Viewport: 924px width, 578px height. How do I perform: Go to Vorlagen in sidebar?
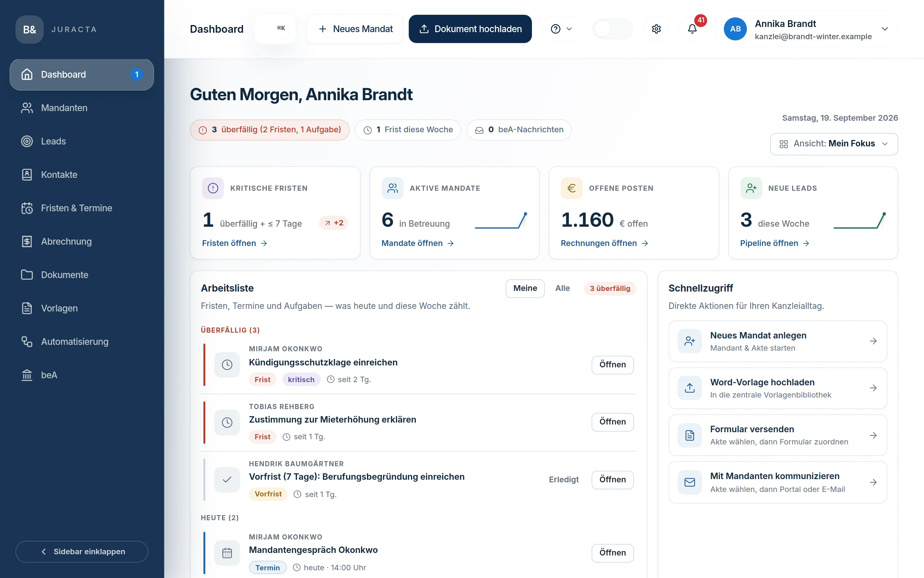tap(82, 308)
